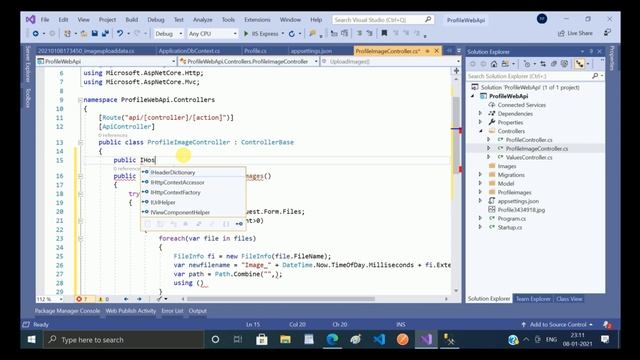Click the Save All toolbar icon
The width and height of the screenshot is (640, 360).
[105, 33]
